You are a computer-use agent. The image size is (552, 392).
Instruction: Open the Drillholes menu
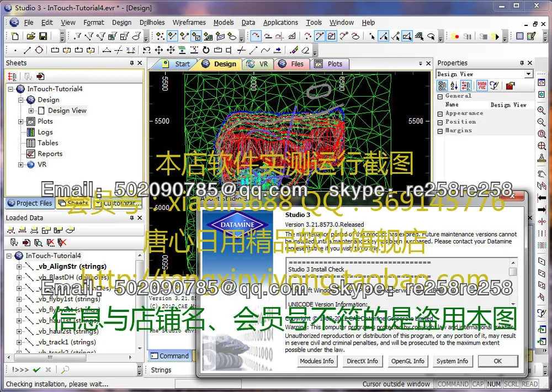(x=152, y=23)
